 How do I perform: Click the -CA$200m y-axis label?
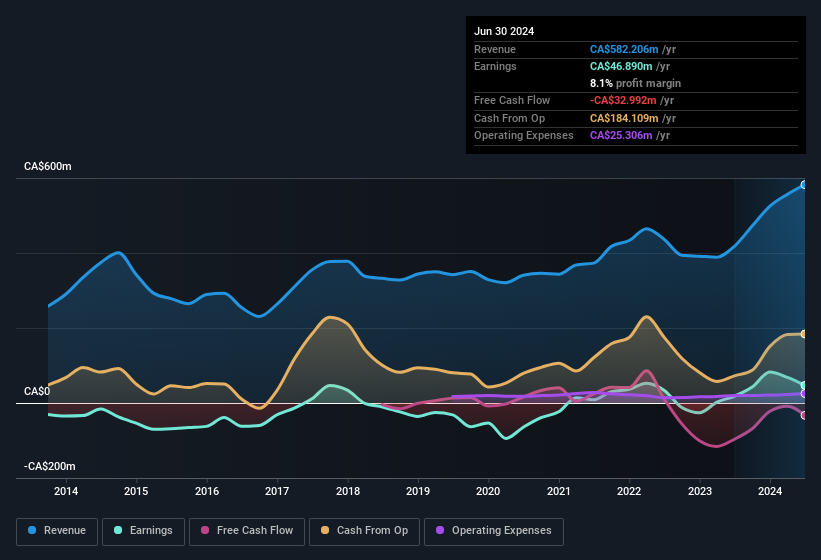[50, 466]
